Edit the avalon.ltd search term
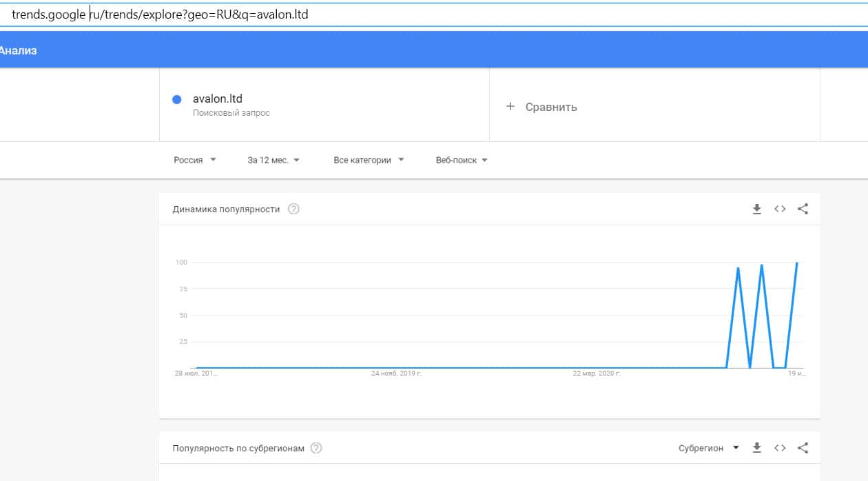 pyautogui.click(x=218, y=99)
